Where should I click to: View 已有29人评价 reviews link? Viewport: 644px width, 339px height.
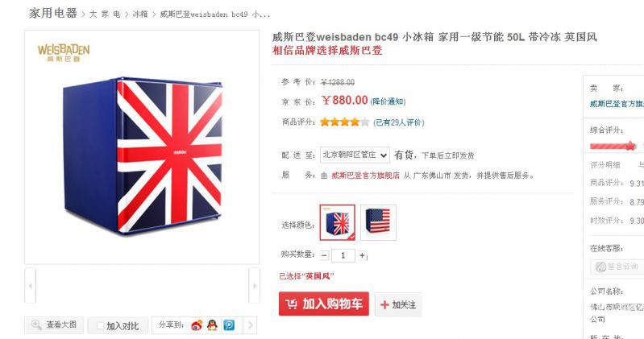pos(398,122)
